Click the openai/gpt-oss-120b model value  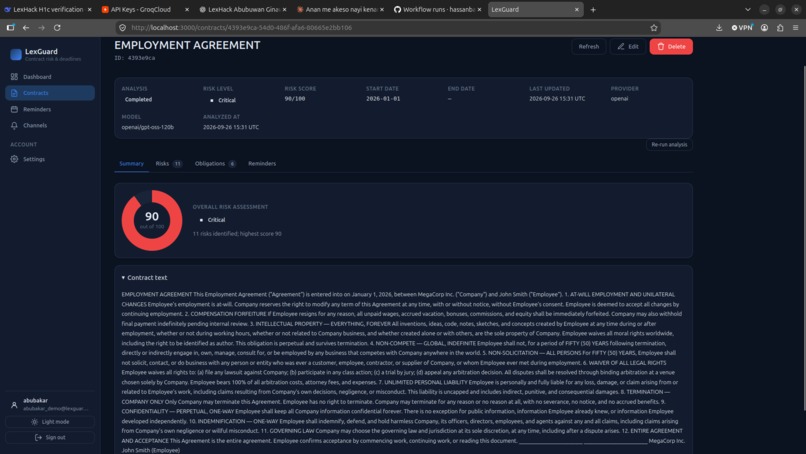148,127
